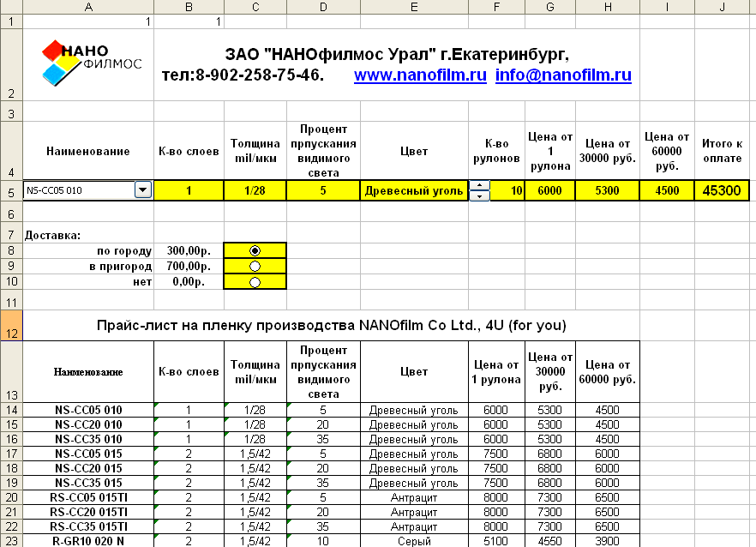Image resolution: width=756 pixels, height=547 pixels.
Task: Increase roll quantity with spinner up arrow
Action: coord(479,185)
